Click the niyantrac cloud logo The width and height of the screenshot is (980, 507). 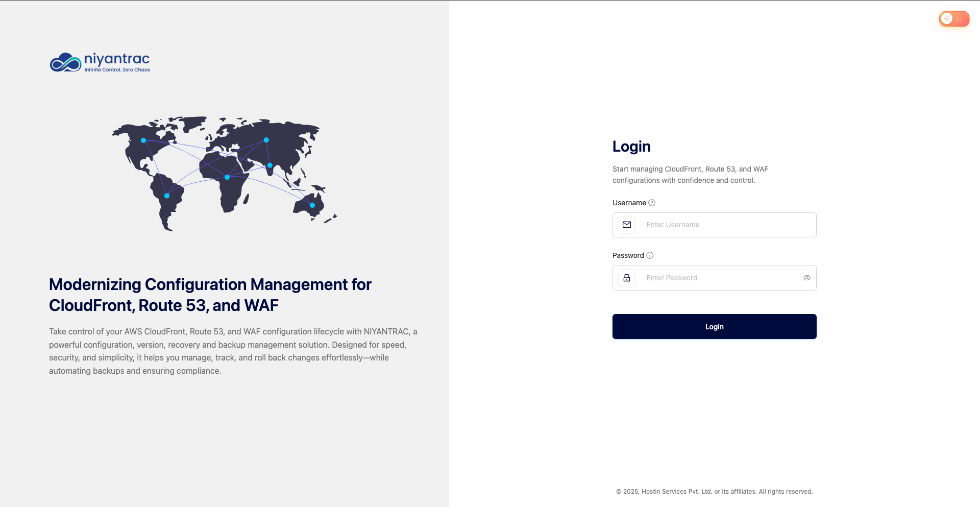coord(65,62)
